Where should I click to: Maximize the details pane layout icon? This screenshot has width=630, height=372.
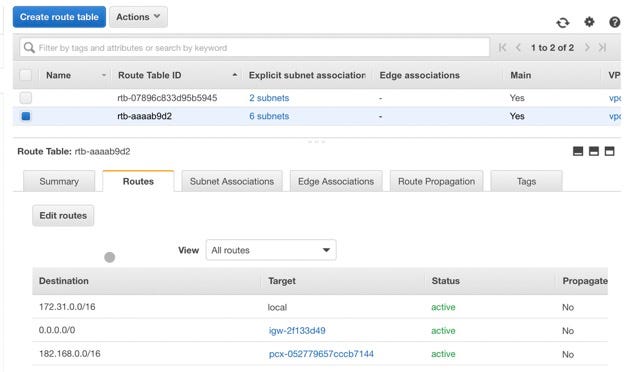pyautogui.click(x=610, y=151)
